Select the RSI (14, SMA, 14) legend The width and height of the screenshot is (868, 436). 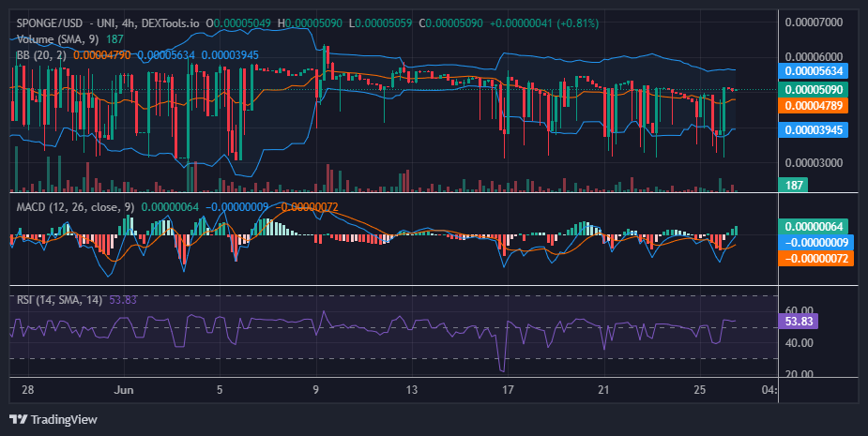pos(59,300)
